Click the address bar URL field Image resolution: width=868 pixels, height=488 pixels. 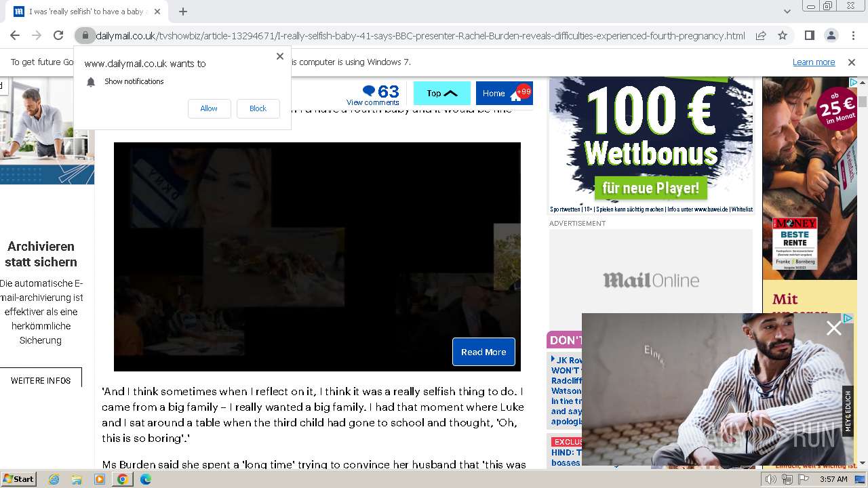click(x=420, y=36)
